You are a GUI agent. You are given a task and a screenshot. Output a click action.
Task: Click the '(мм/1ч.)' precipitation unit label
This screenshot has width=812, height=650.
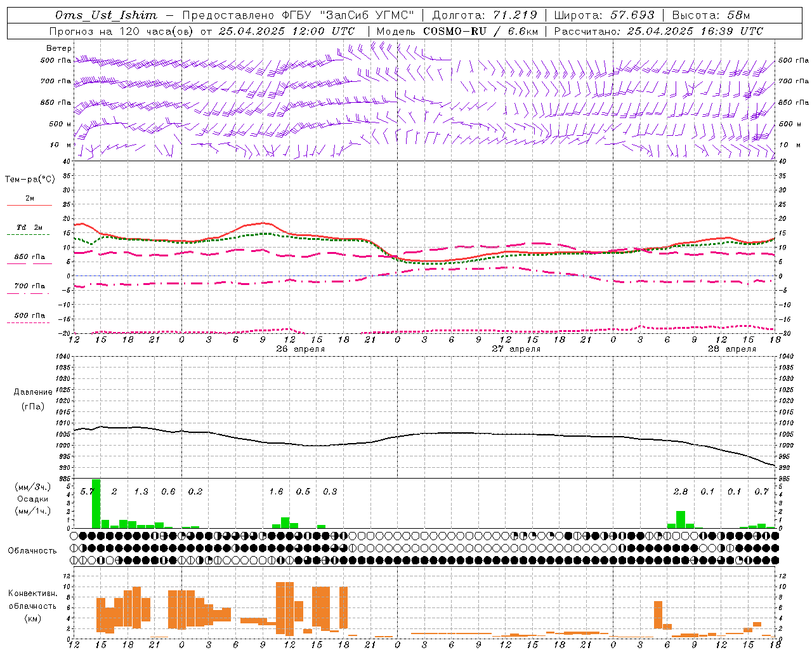pos(33,511)
